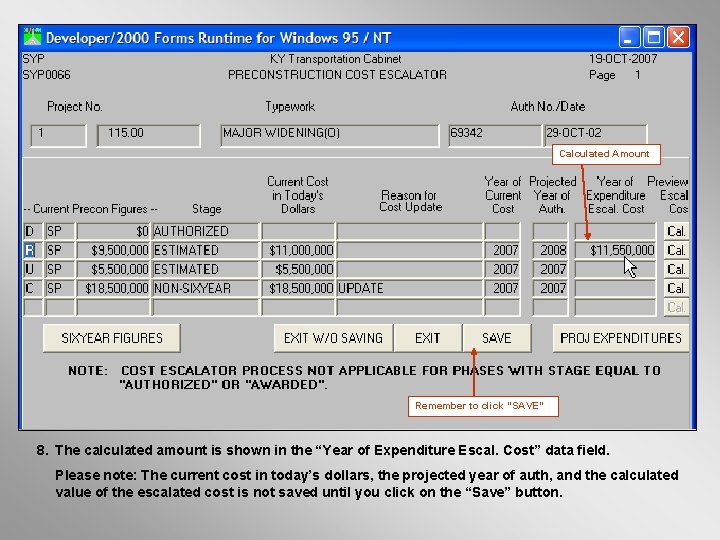Screen dimensions: 720x540
Task: Minimize the Forms Runtime window
Action: [x=629, y=37]
